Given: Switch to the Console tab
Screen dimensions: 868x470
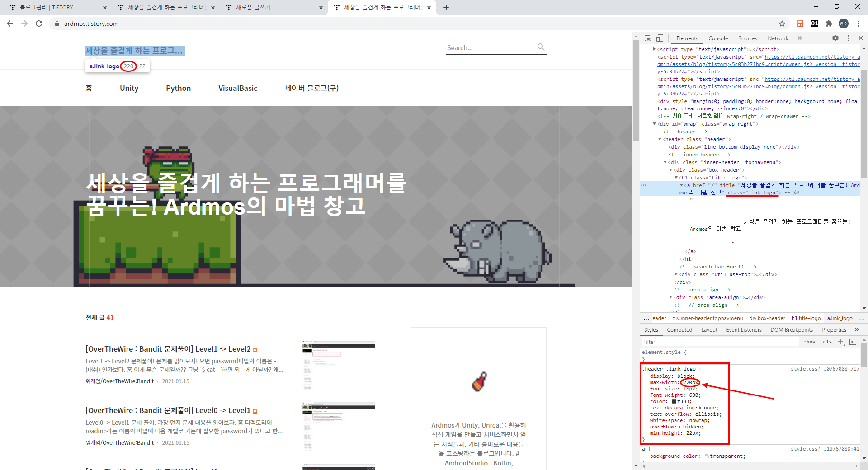Looking at the screenshot, I should pyautogui.click(x=718, y=38).
